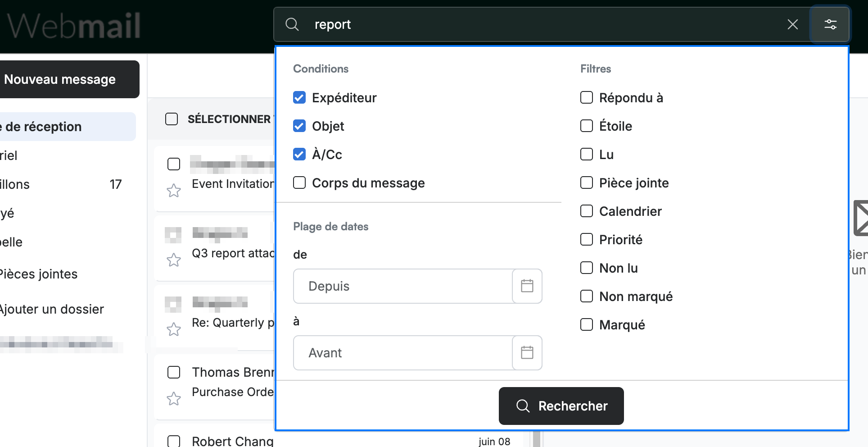868x447 pixels.
Task: Star the Q3 report email
Action: pyautogui.click(x=174, y=260)
